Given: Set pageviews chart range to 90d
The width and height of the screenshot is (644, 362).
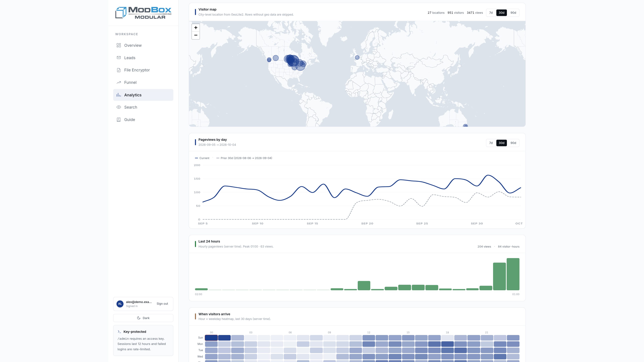Looking at the screenshot, I should pos(513,143).
